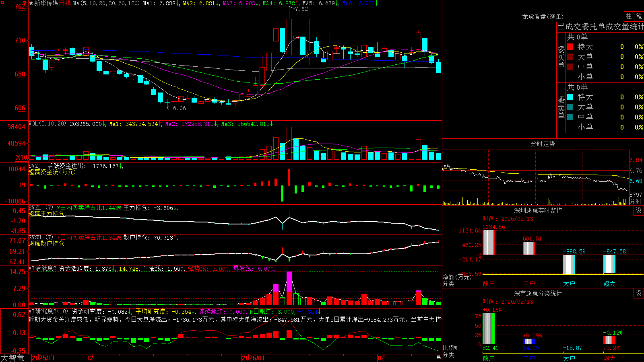Click the 平均研究度: -0.354 value
The height and width of the screenshot is (362, 644).
[x=165, y=311]
